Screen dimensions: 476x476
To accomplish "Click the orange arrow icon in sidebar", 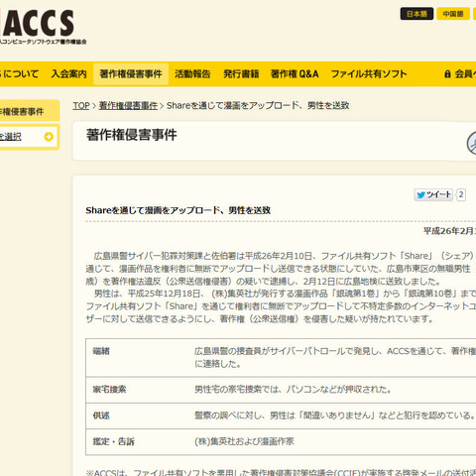I will point(49,137).
